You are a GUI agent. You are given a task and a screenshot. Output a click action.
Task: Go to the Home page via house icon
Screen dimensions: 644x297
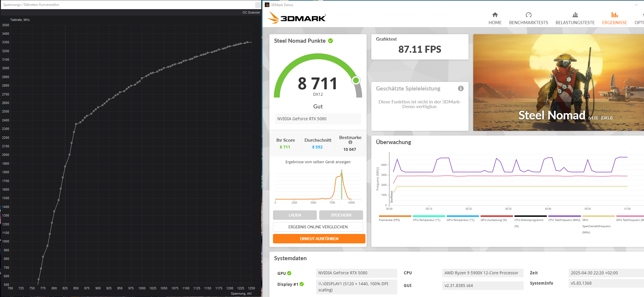[x=495, y=15]
